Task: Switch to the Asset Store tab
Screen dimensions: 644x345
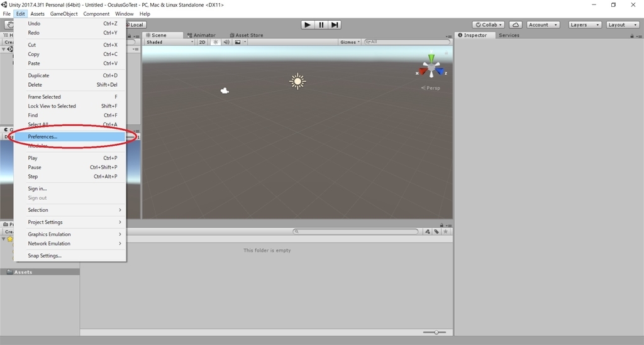Action: (x=247, y=35)
